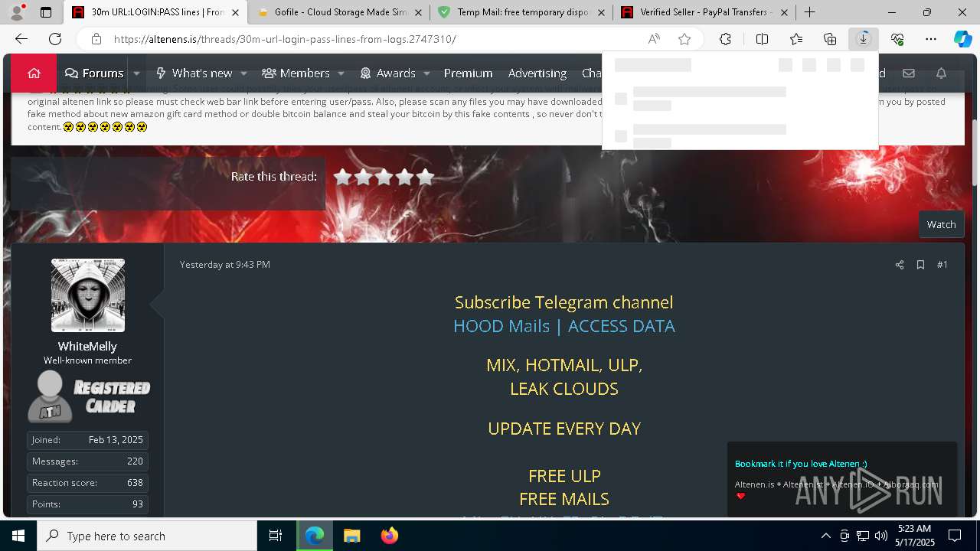The height and width of the screenshot is (551, 980).
Task: Open the Downloads toolbar icon
Action: coord(864,39)
